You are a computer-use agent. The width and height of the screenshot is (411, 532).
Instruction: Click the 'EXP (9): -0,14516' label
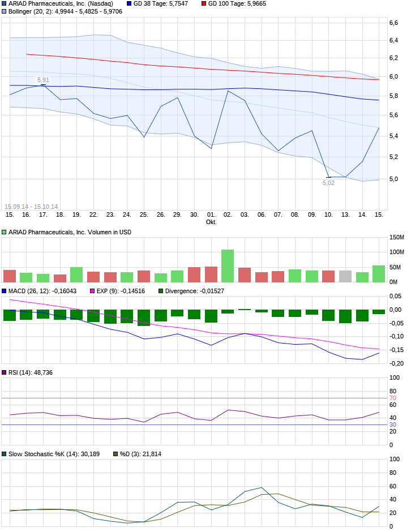[121, 291]
